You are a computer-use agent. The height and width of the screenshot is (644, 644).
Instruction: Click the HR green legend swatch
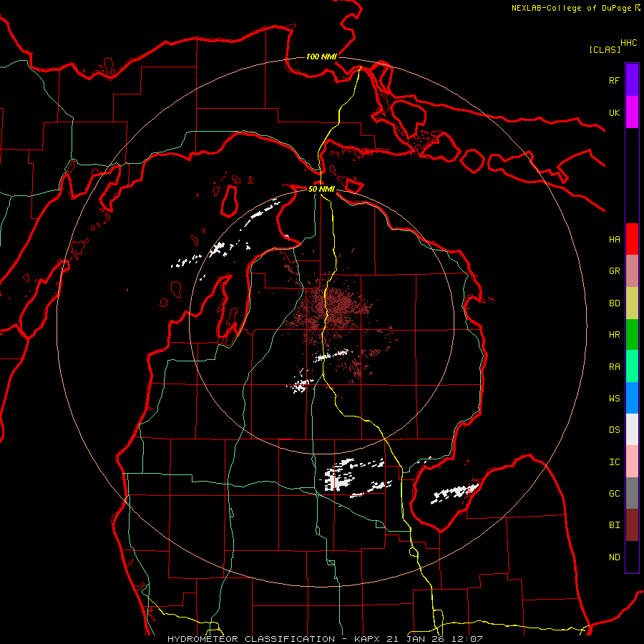(x=632, y=335)
